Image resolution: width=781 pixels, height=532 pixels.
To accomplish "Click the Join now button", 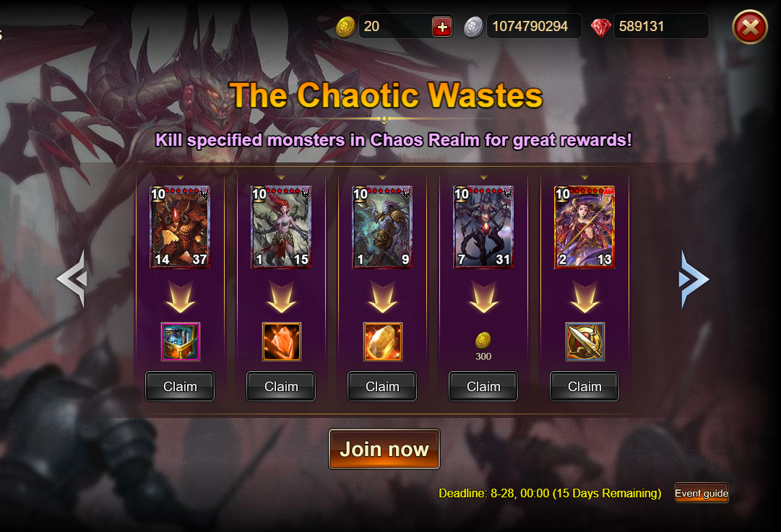I will point(384,449).
